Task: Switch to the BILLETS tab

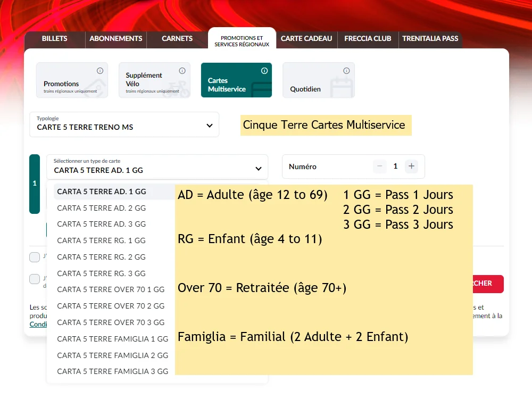Action: pyautogui.click(x=55, y=39)
